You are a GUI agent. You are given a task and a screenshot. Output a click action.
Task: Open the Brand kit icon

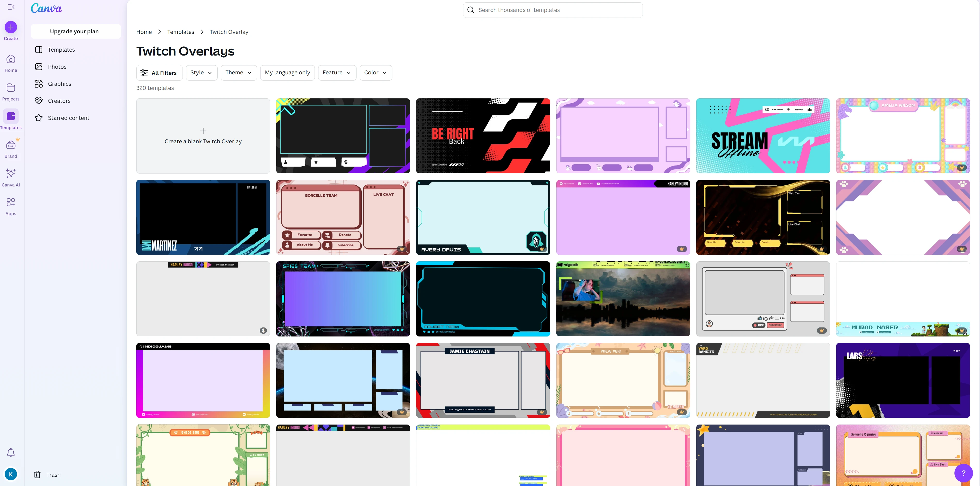(x=11, y=149)
